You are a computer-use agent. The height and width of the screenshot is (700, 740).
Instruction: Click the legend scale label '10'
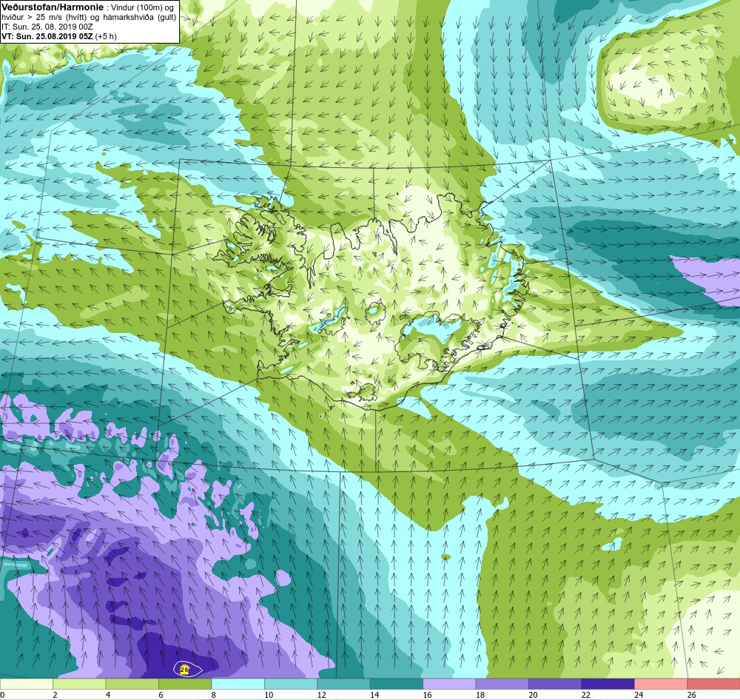pos(269,695)
